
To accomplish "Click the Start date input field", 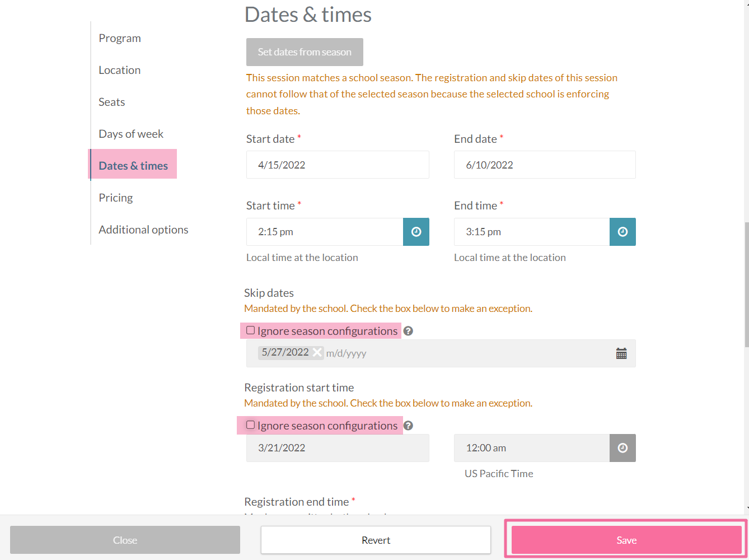I will click(338, 165).
